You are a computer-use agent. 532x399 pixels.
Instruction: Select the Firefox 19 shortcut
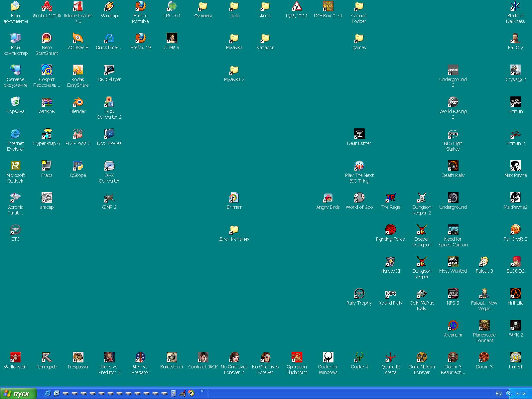[x=140, y=38]
